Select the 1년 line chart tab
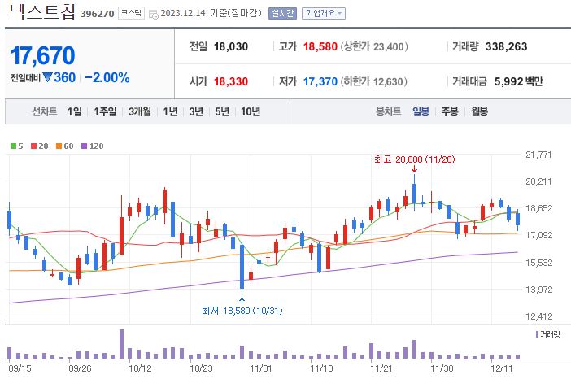The width and height of the screenshot is (571, 392). [170, 111]
